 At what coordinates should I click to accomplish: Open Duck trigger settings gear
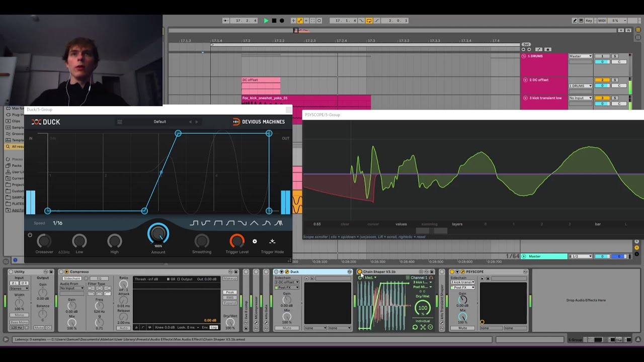click(x=255, y=241)
